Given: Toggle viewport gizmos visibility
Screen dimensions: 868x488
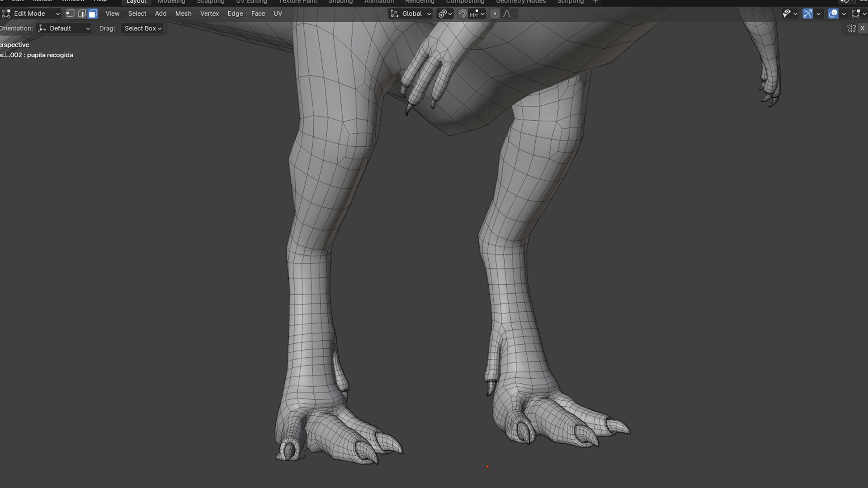Looking at the screenshot, I should point(807,14).
